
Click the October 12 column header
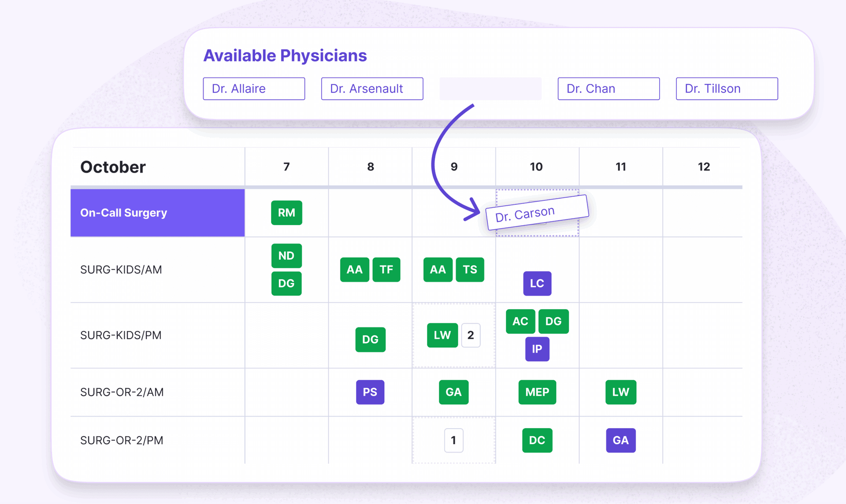pyautogui.click(x=704, y=167)
